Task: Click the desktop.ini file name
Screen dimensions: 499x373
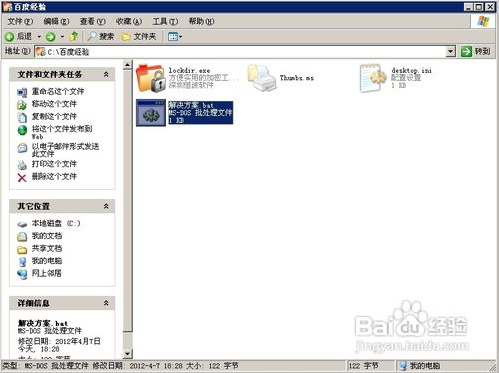Action: 411,70
